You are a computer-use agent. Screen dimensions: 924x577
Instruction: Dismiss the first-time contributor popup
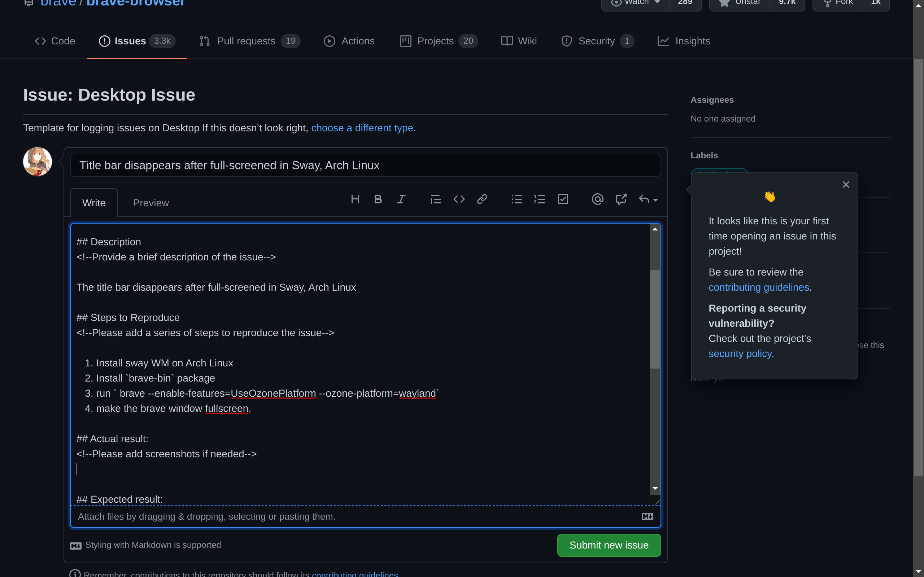(x=846, y=184)
